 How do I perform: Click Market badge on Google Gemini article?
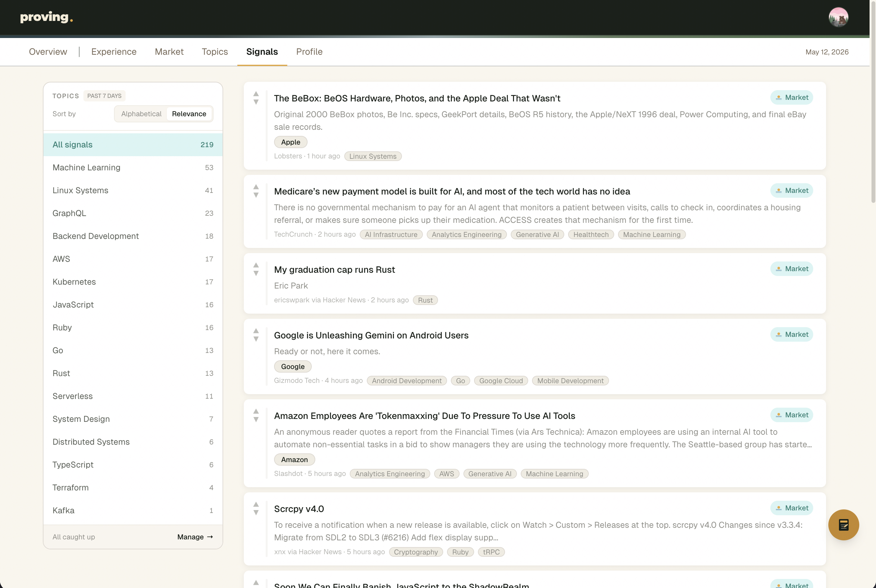(792, 335)
